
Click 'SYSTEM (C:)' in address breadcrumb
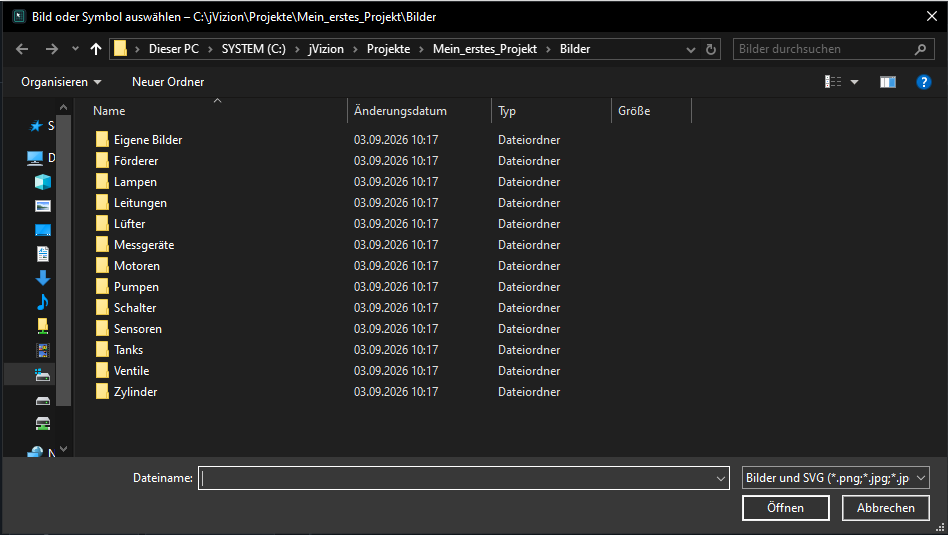[253, 49]
